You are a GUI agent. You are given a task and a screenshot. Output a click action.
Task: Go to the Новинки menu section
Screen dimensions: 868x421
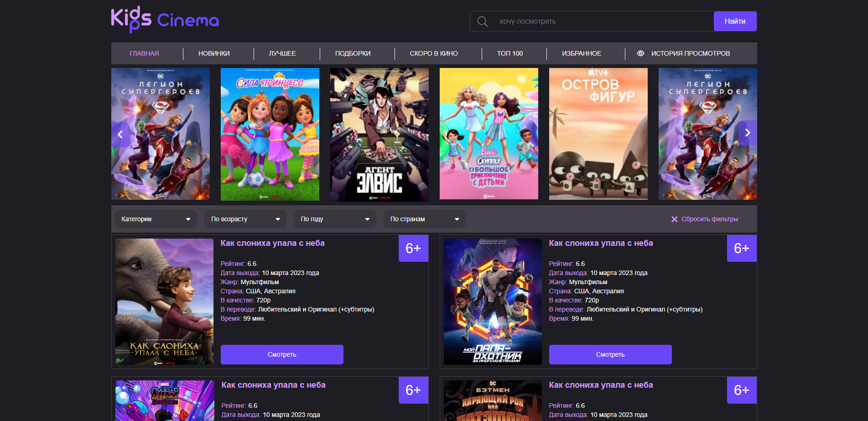[x=214, y=53]
